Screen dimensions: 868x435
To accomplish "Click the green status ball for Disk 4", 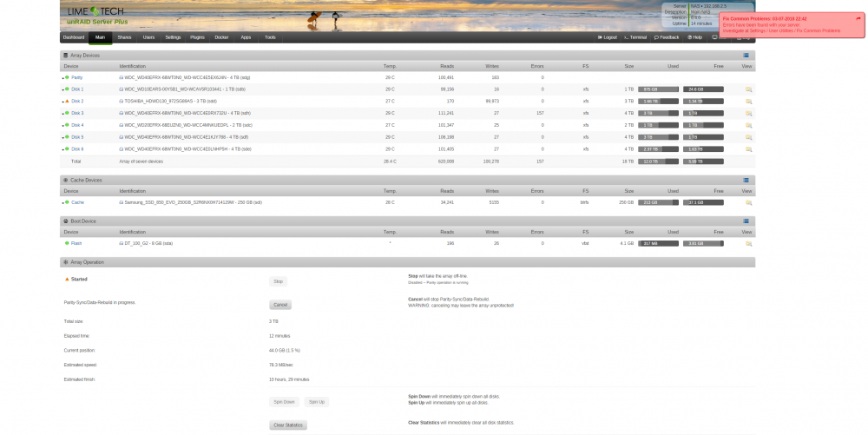I will [67, 125].
